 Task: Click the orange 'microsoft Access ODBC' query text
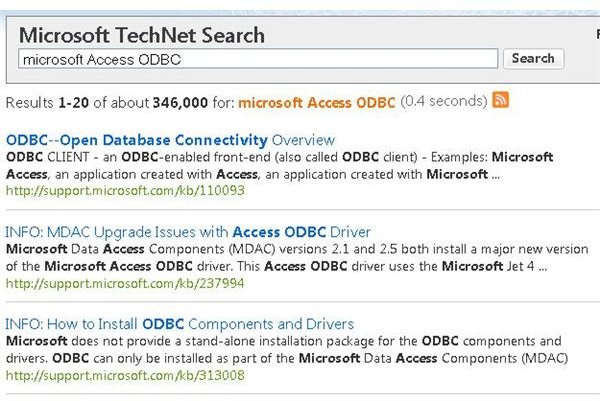[x=316, y=103]
